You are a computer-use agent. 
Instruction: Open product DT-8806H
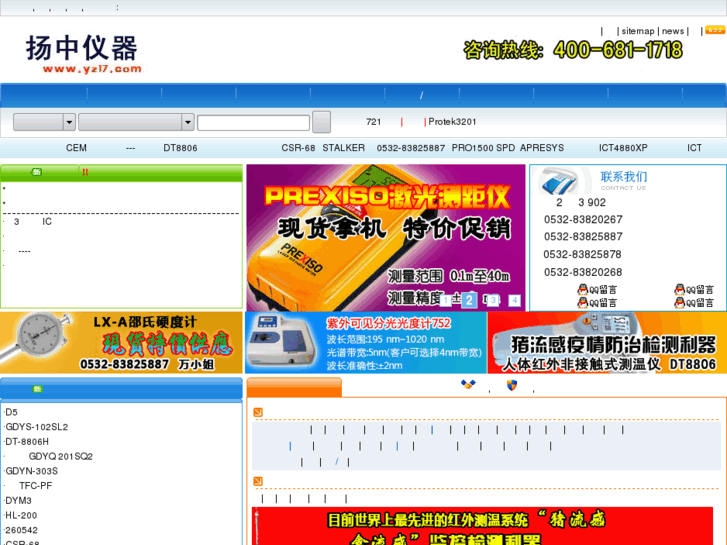pyautogui.click(x=27, y=442)
